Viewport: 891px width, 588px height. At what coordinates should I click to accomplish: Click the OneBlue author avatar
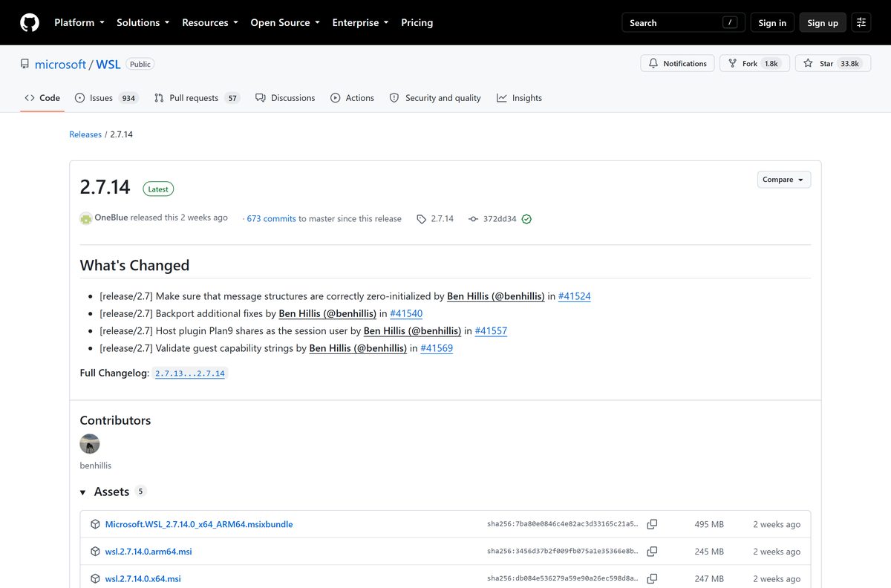(x=86, y=218)
